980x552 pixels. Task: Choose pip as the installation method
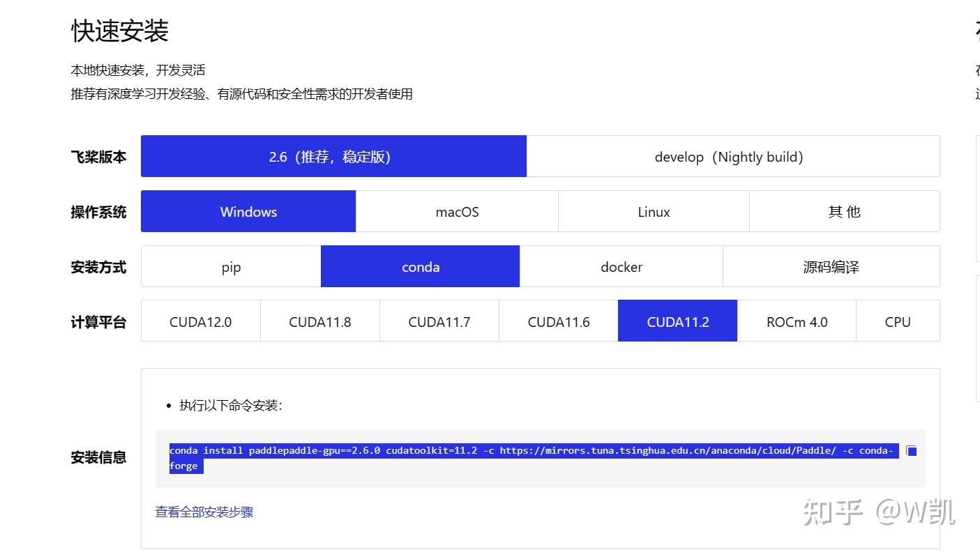[230, 266]
